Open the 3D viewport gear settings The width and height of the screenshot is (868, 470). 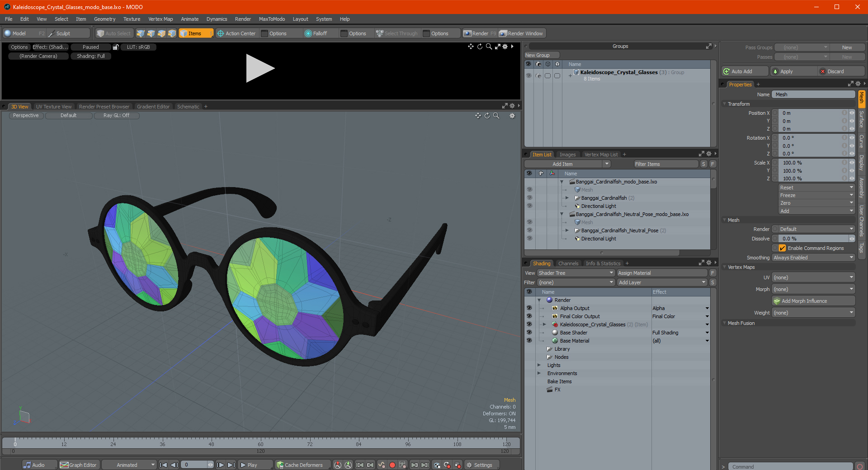(512, 116)
